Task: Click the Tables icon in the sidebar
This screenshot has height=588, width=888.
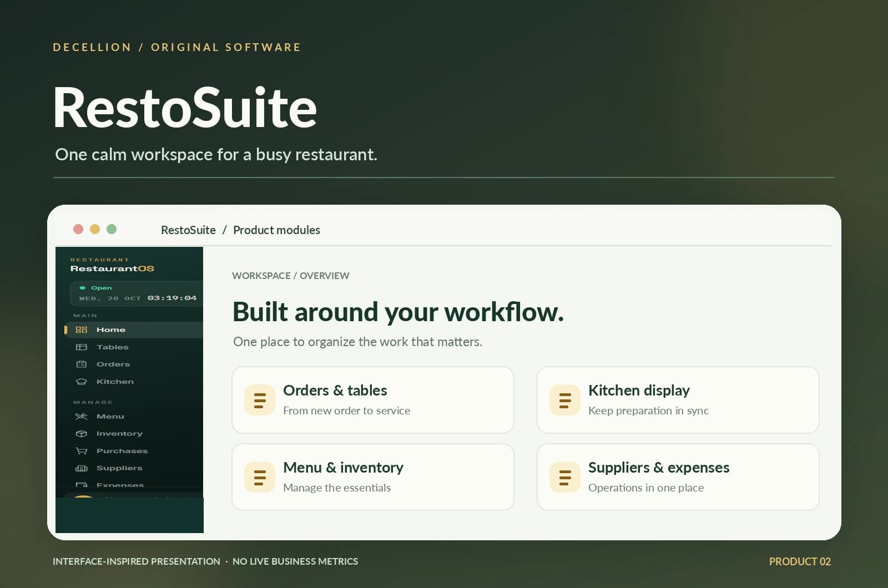Action: point(82,347)
